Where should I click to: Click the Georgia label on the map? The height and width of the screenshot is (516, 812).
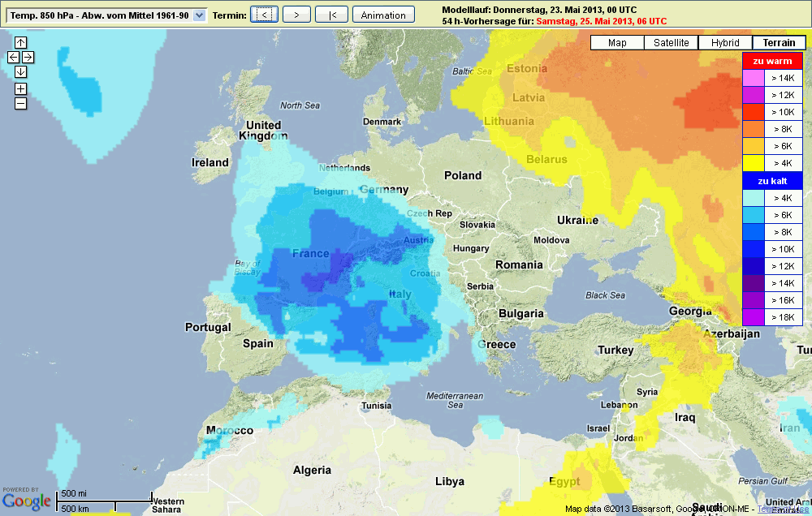[690, 311]
